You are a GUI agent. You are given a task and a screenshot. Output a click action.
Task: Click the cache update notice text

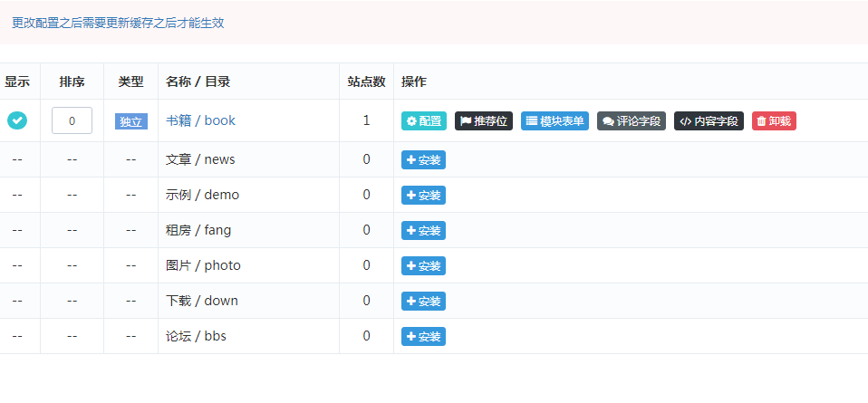(x=118, y=24)
